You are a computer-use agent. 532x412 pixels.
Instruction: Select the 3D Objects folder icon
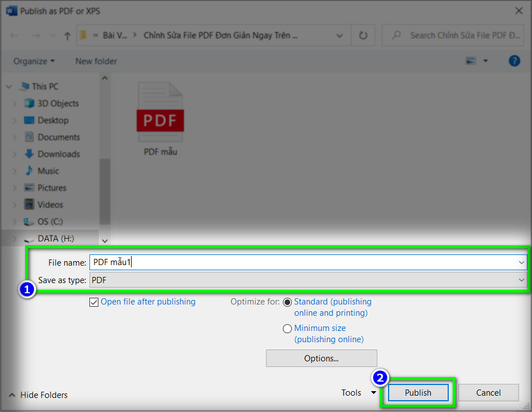click(29, 104)
